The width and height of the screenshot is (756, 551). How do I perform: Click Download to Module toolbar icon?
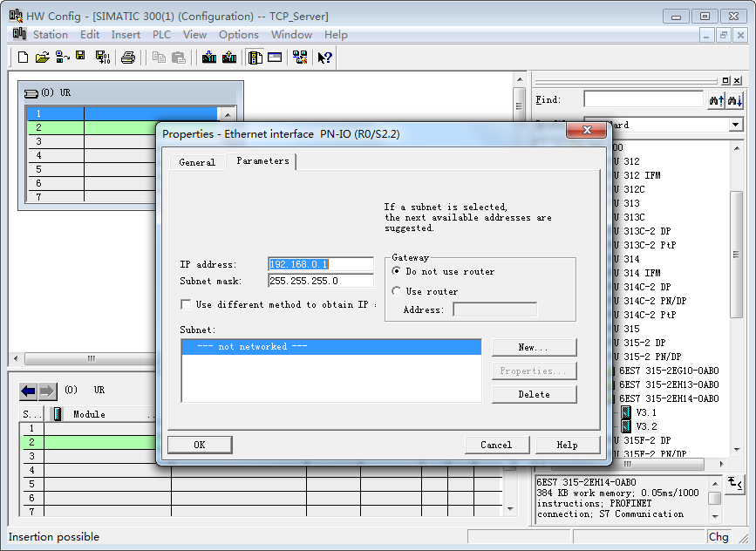click(x=209, y=58)
